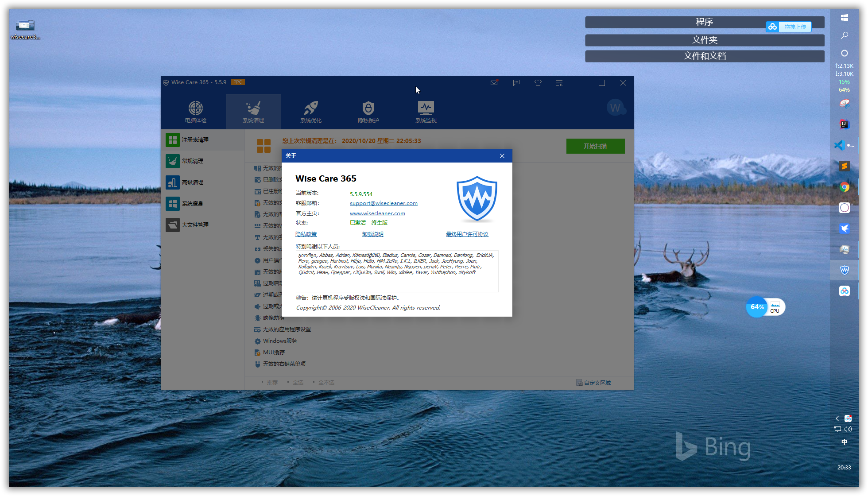Open the white circle app taskbar icon

pos(845,208)
